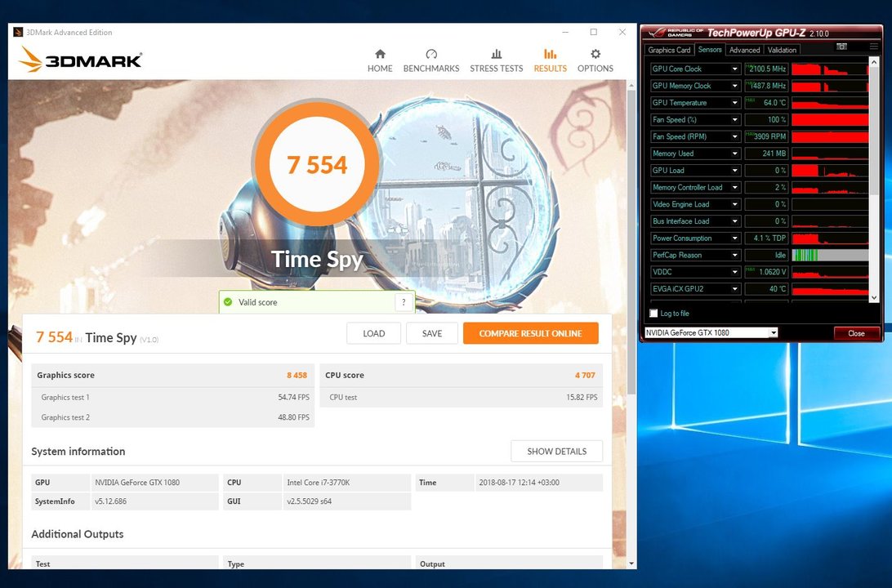This screenshot has height=588, width=892.
Task: Click the PerfCap Reason green bar graph
Action: pyautogui.click(x=830, y=256)
